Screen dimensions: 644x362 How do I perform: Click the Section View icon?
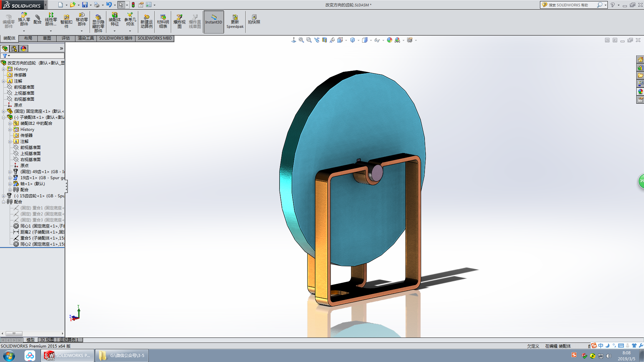click(x=324, y=40)
